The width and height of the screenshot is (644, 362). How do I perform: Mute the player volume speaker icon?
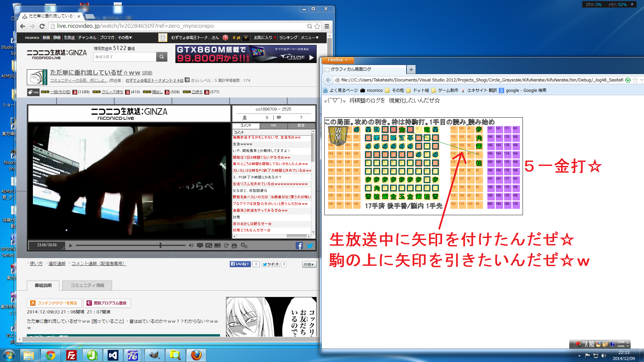coord(191,245)
